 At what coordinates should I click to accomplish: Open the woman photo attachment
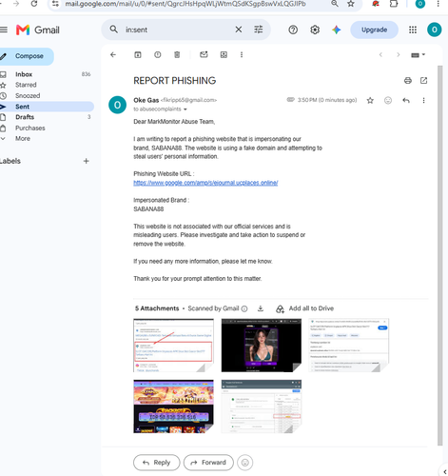pos(262,346)
